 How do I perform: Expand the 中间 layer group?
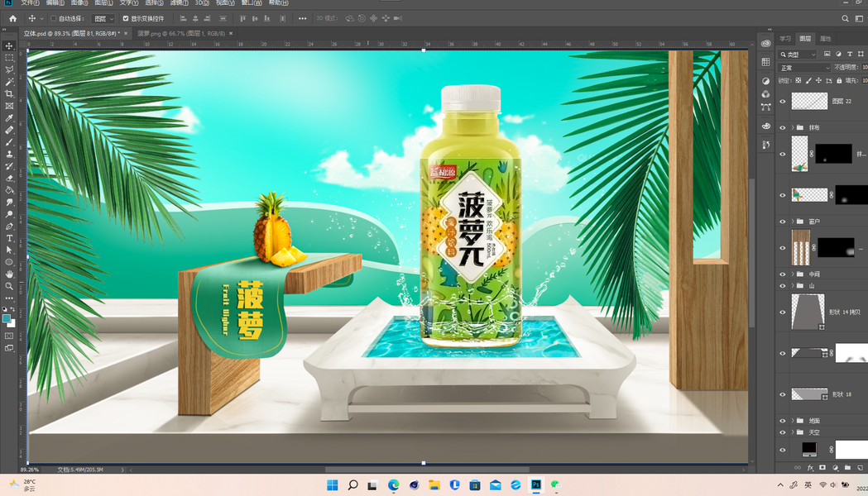coord(793,274)
